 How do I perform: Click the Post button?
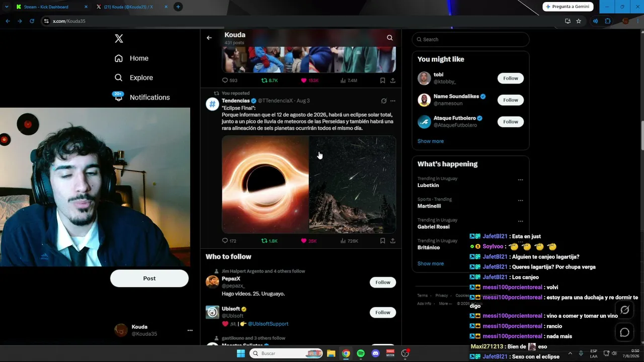click(x=149, y=279)
